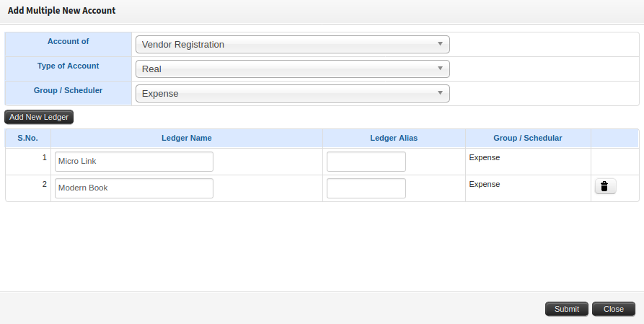Click the S.No. column header
The width and height of the screenshot is (644, 324).
(27, 138)
